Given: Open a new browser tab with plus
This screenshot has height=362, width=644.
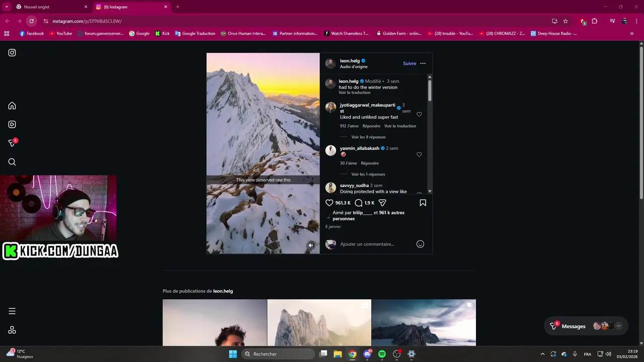Looking at the screenshot, I should coord(178,7).
